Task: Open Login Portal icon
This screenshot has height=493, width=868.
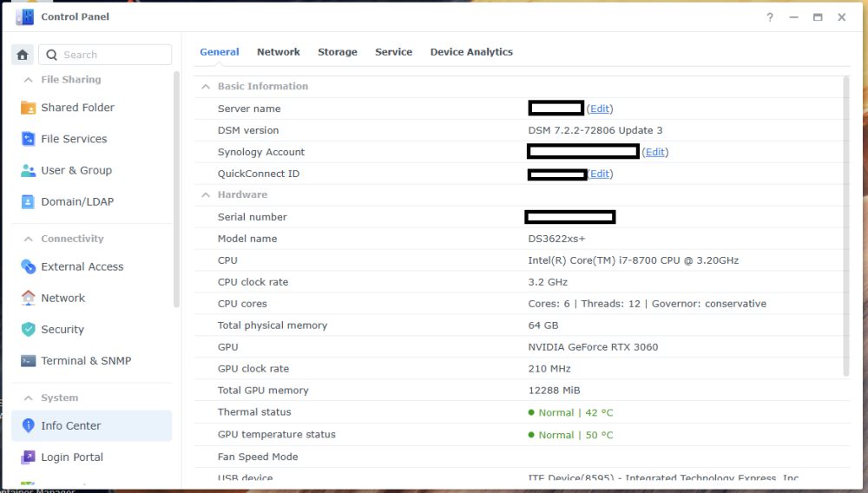Action: [28, 457]
